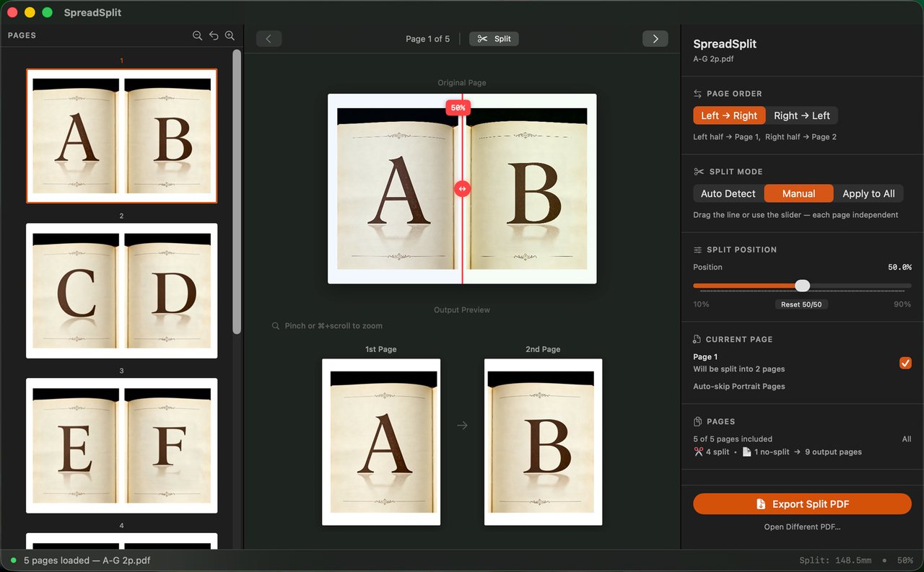
Task: Click 'Page 1 of 5' indicator text
Action: (x=427, y=39)
